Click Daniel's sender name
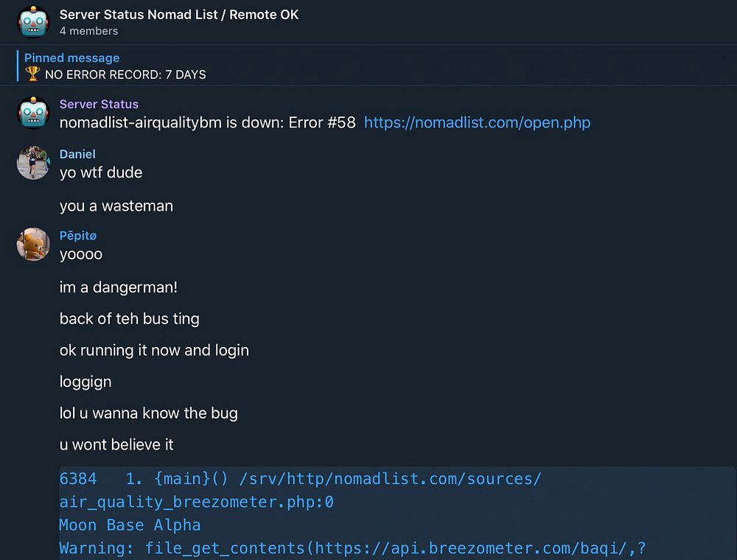This screenshot has height=560, width=737. click(77, 154)
